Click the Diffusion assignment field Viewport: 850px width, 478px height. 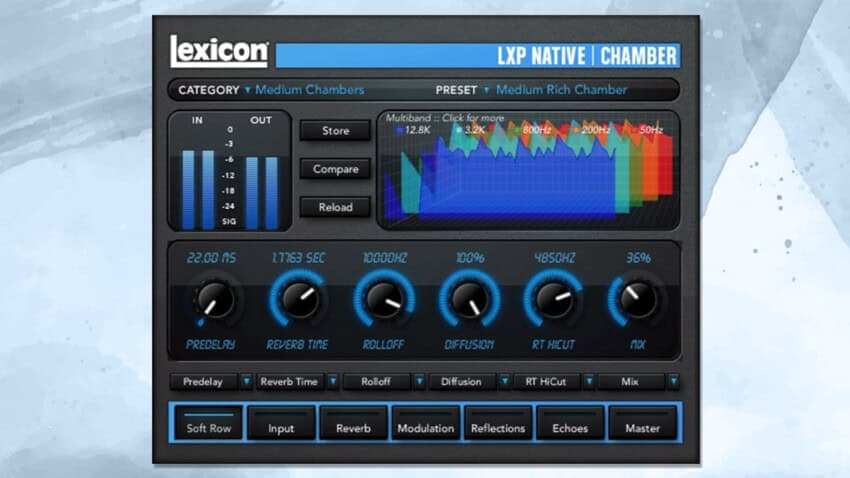pyautogui.click(x=462, y=382)
